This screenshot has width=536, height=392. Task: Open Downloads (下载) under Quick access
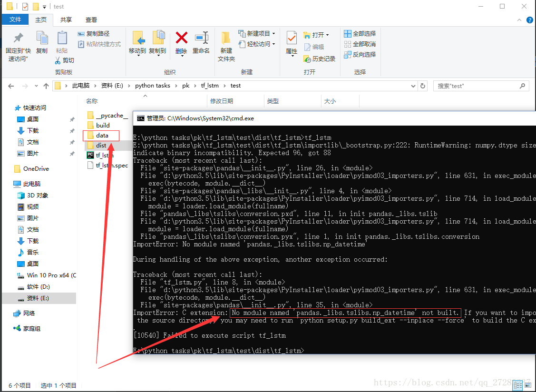[x=28, y=131]
